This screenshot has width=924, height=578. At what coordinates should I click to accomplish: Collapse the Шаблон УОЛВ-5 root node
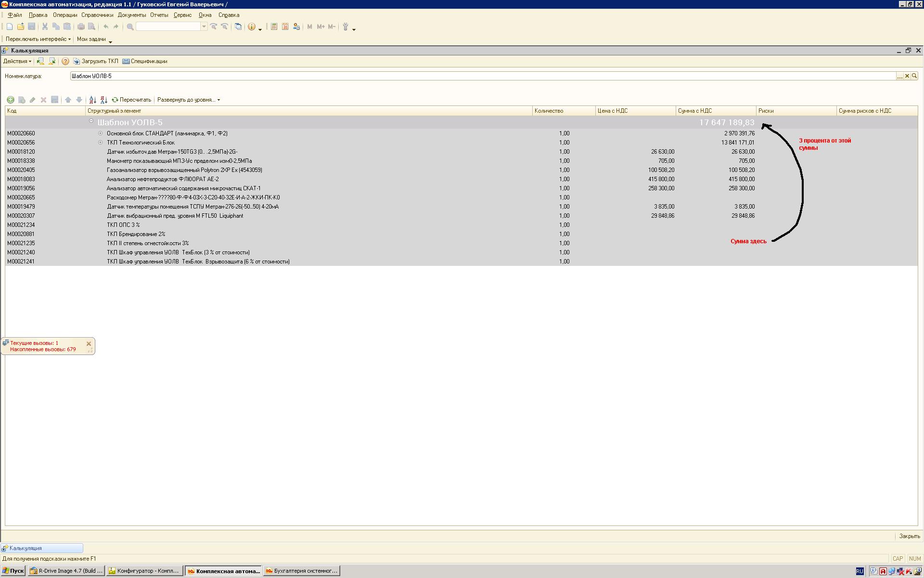(91, 121)
